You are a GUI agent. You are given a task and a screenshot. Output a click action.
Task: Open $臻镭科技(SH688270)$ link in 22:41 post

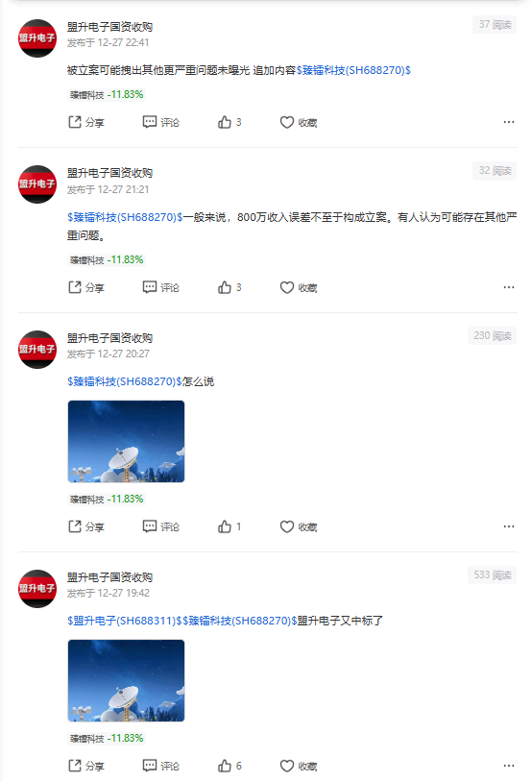353,70
